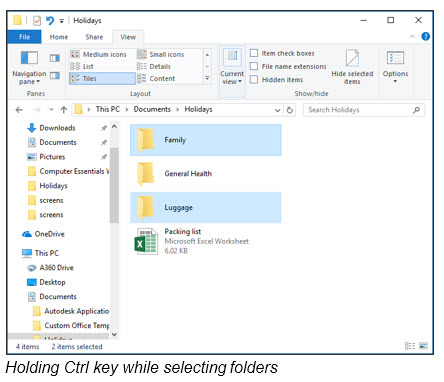Unpin Downloads using its pin icon
This screenshot has width=444, height=382.
click(104, 128)
